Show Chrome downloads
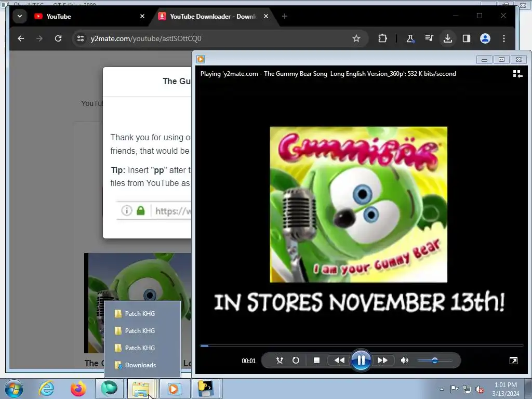 (448, 38)
